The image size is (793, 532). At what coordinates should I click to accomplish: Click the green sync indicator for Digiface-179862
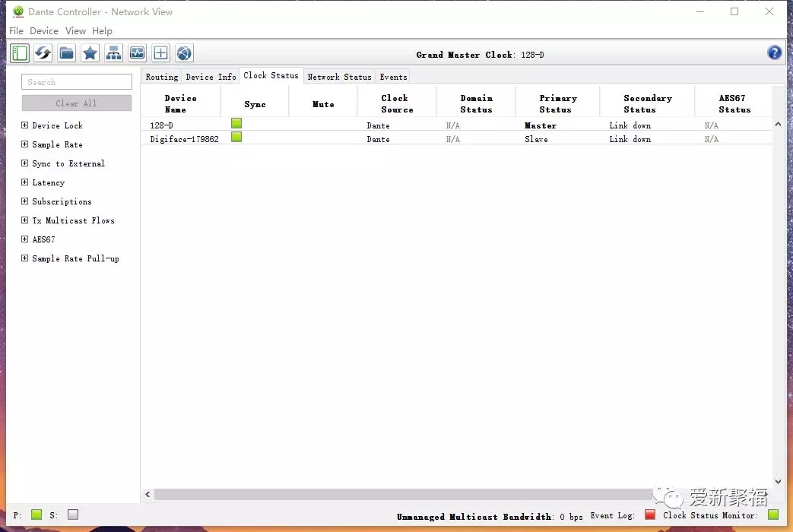click(x=236, y=137)
